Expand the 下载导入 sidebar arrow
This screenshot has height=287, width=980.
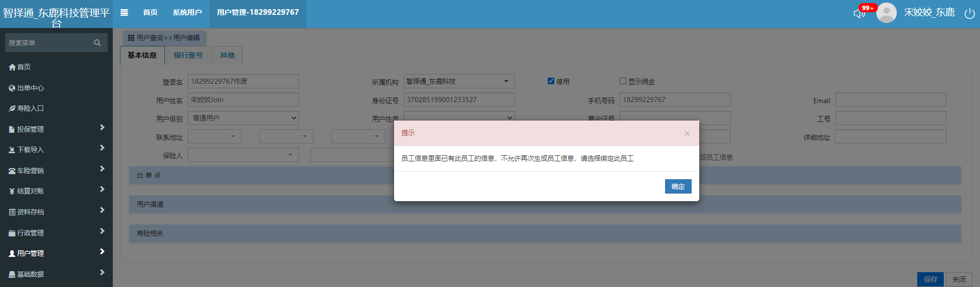click(102, 148)
